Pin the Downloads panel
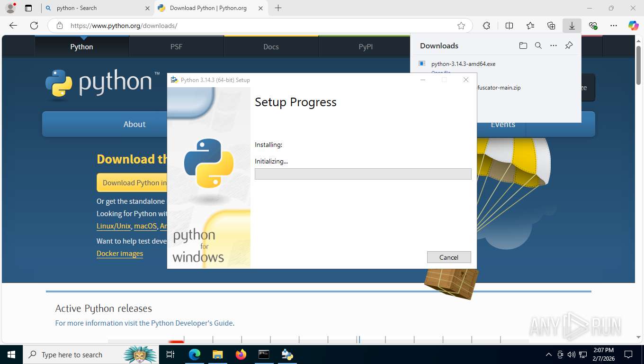This screenshot has height=364, width=644. 569,45
